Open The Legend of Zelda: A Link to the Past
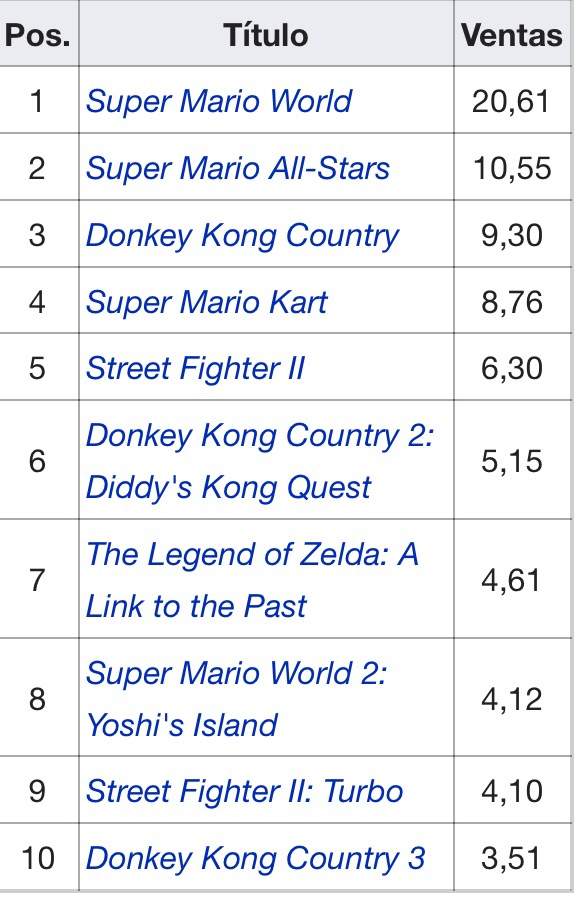The image size is (578, 913). (x=252, y=580)
